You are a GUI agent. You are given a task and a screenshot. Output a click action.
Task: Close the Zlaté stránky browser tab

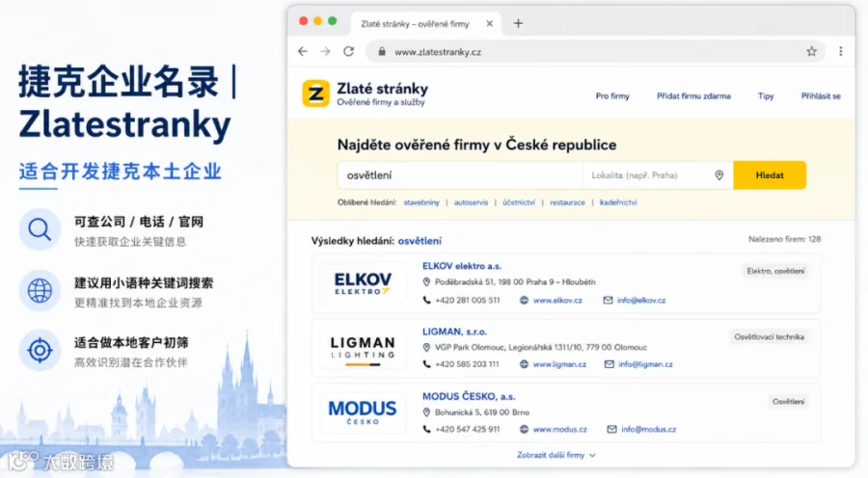tap(489, 24)
